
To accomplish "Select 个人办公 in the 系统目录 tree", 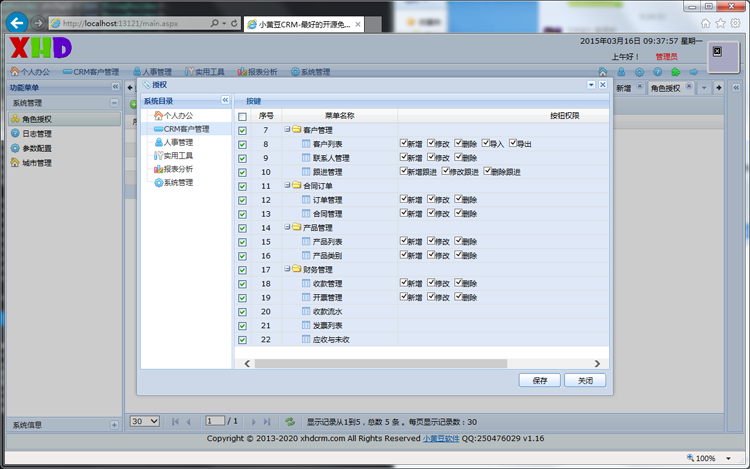I will 178,116.
